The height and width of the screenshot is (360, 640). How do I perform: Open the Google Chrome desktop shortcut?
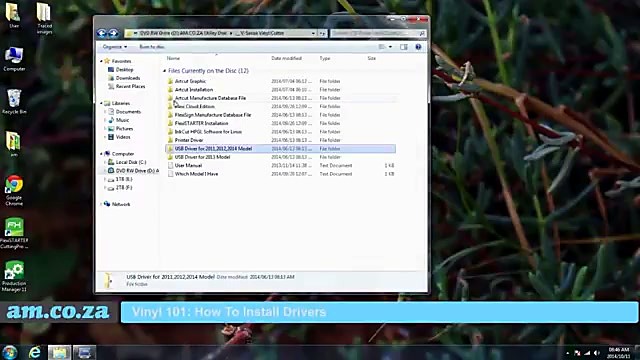point(14,190)
